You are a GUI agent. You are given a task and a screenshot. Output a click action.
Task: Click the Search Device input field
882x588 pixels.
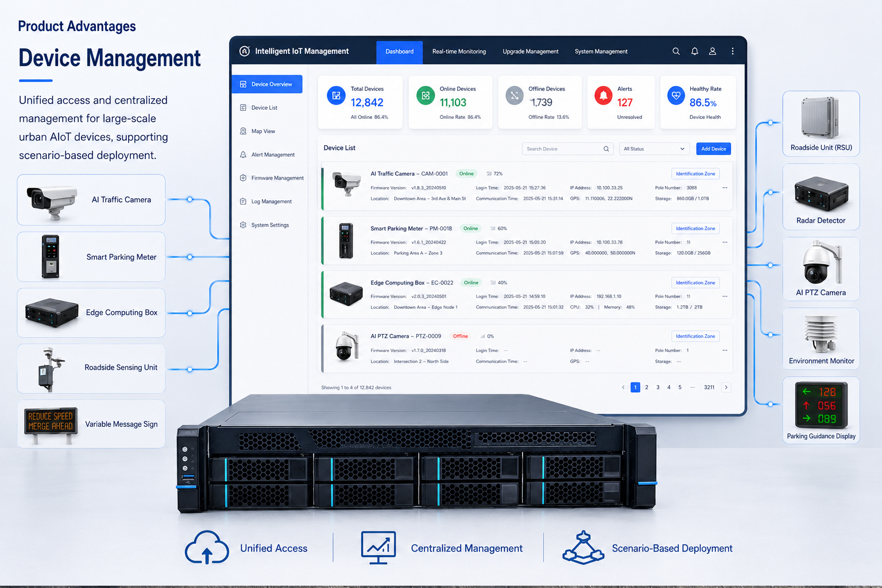click(567, 149)
